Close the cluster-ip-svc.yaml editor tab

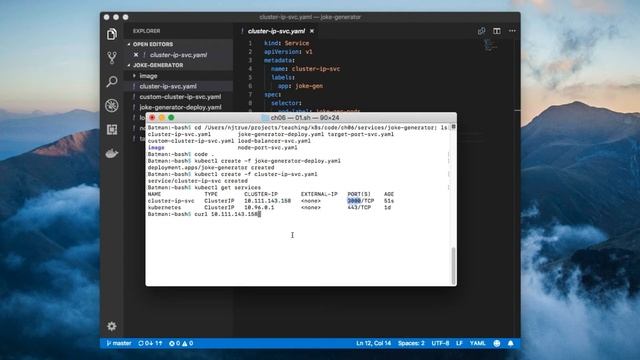point(312,31)
